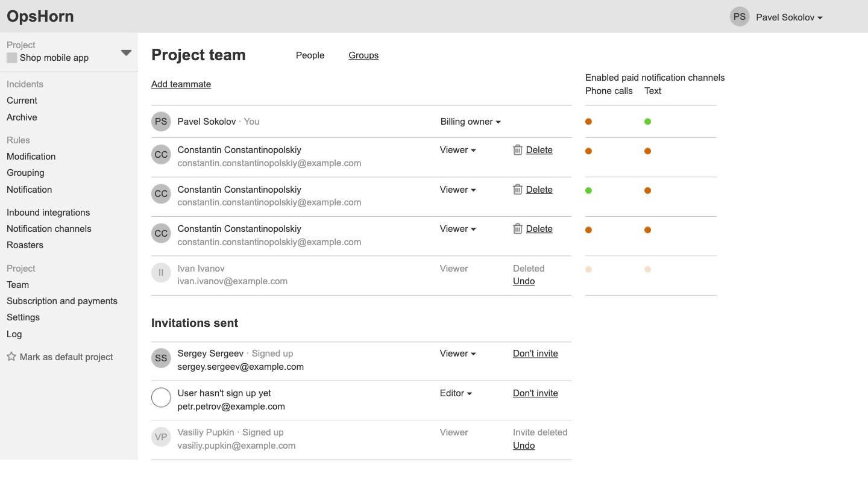Open the Pavel Sokolov account menu in the header
This screenshot has width=868, height=486.
tap(789, 17)
